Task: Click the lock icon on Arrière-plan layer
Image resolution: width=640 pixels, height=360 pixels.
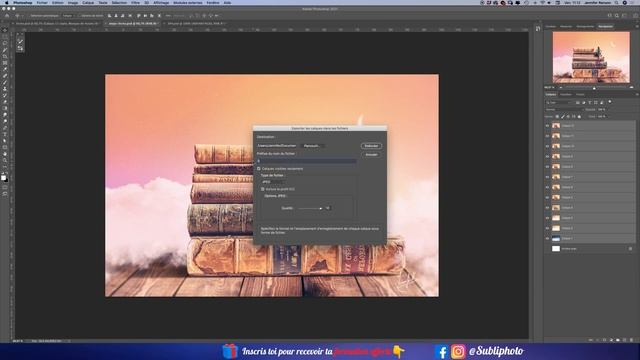Action: click(630, 249)
